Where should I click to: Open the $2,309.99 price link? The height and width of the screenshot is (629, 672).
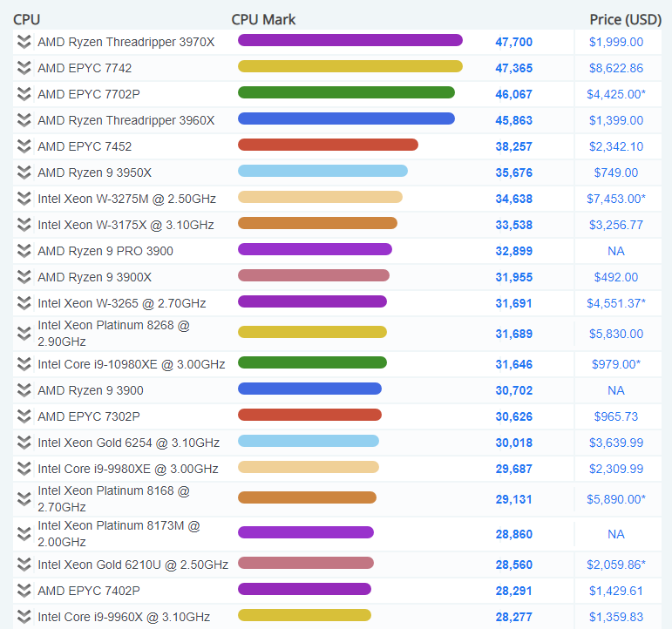(616, 469)
